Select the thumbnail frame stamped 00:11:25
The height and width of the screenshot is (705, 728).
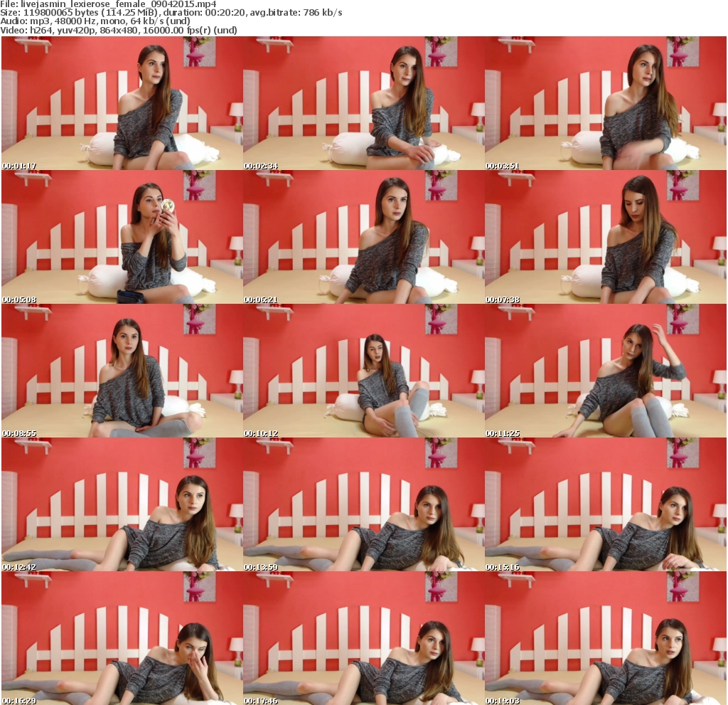606,371
